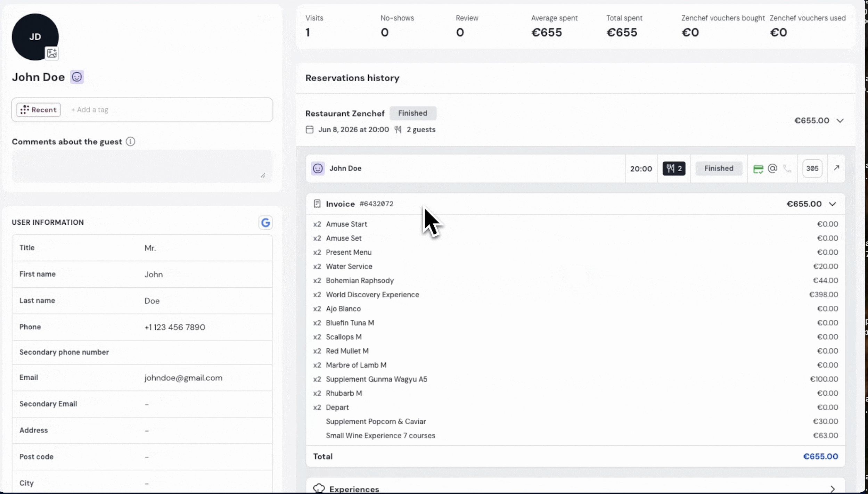Click the Last name value Doe
The image size is (868, 494).
tap(152, 301)
